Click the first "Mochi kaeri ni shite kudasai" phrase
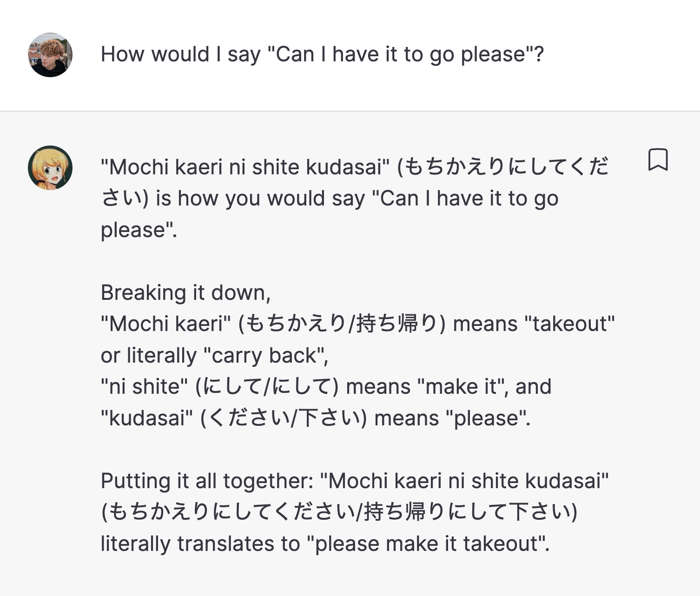 click(245, 167)
